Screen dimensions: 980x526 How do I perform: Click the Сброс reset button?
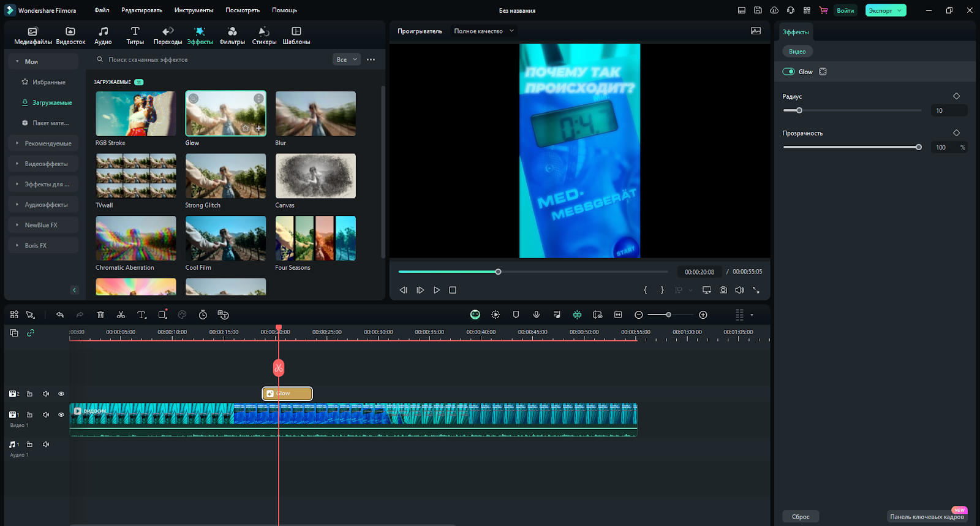pos(801,517)
